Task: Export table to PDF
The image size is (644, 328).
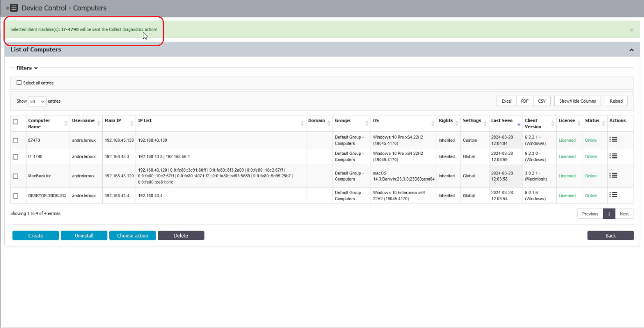Action: pyautogui.click(x=524, y=101)
